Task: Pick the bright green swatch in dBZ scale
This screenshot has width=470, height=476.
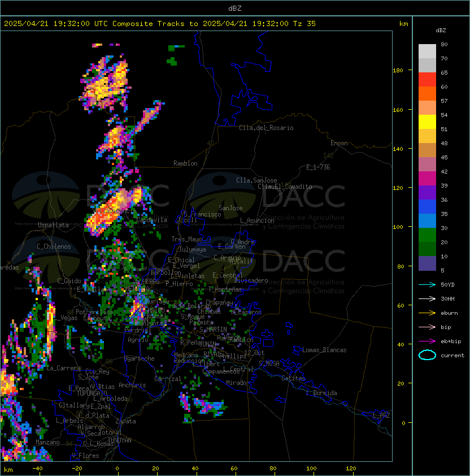Action: pyautogui.click(x=427, y=235)
